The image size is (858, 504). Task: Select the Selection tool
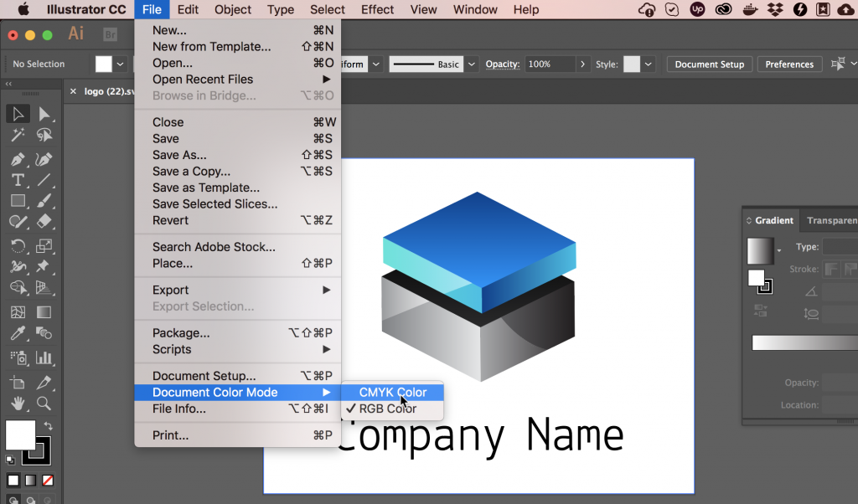point(18,114)
